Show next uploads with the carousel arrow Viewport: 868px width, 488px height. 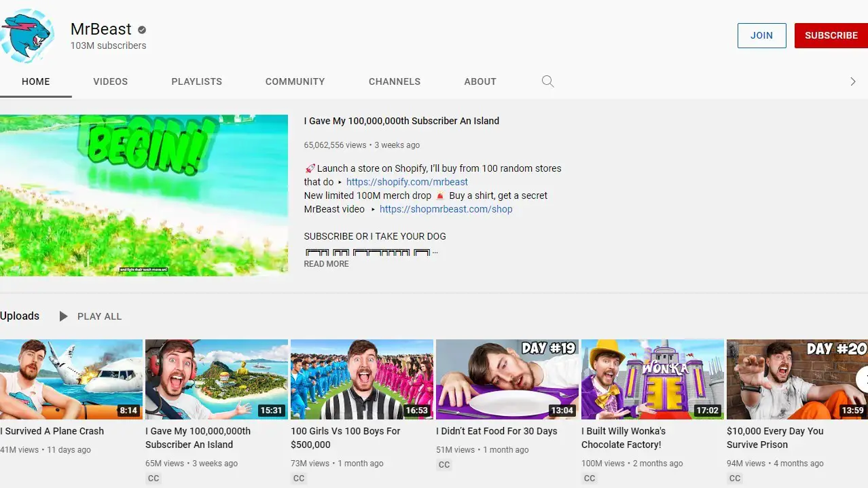pos(861,379)
